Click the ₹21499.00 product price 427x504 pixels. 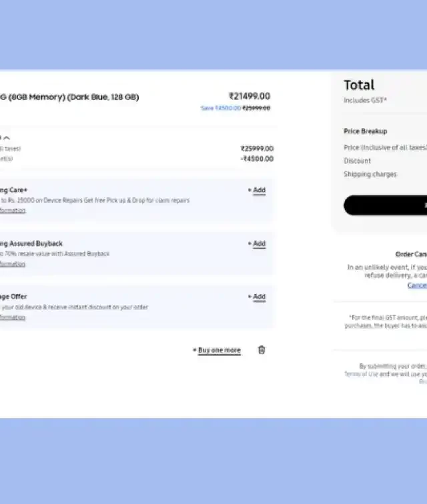click(x=250, y=96)
